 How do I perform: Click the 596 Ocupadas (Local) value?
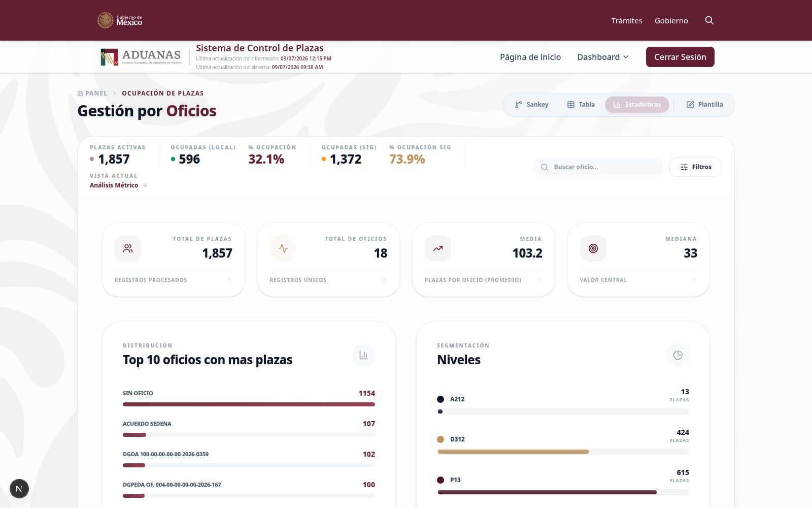click(189, 160)
